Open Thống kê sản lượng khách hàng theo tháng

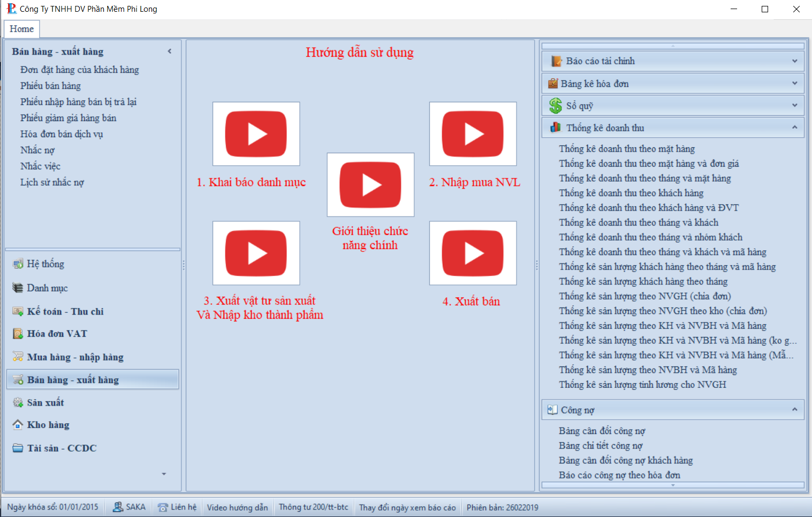(643, 281)
